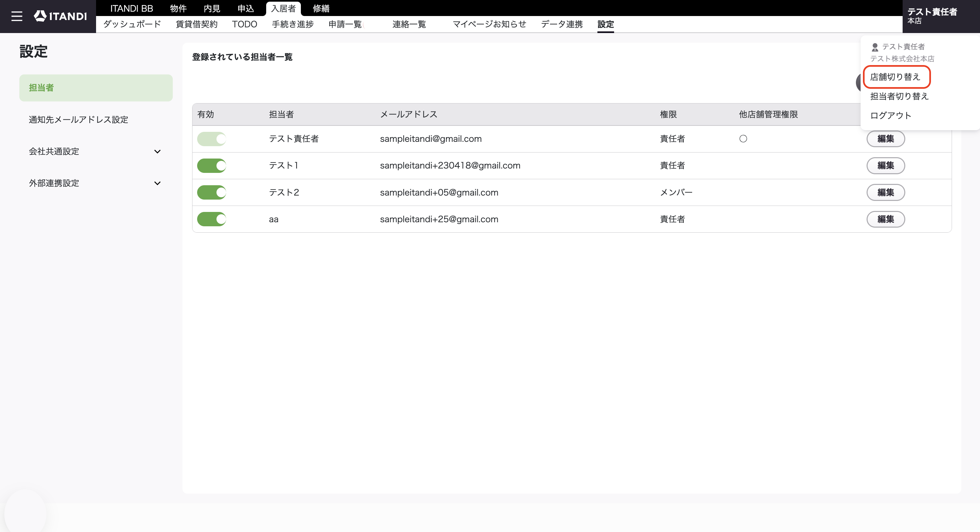The width and height of the screenshot is (980, 532).
Task: Select 担当者 in the settings sidebar
Action: pyautogui.click(x=96, y=88)
